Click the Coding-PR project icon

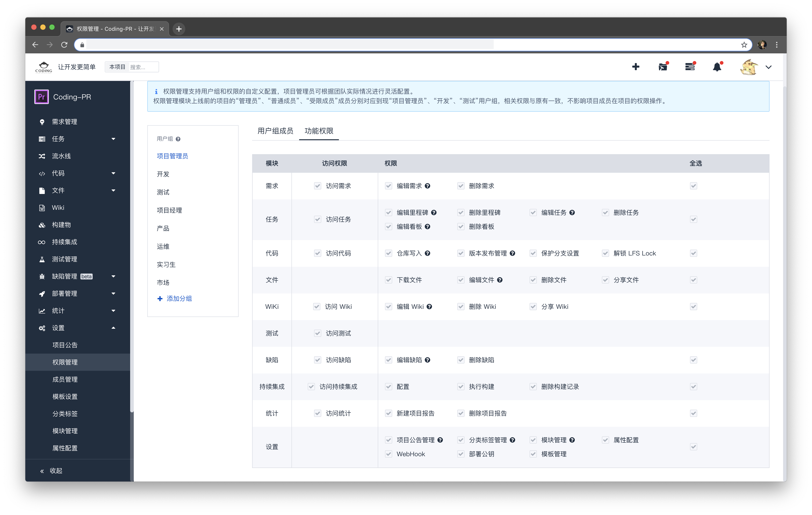click(x=42, y=97)
